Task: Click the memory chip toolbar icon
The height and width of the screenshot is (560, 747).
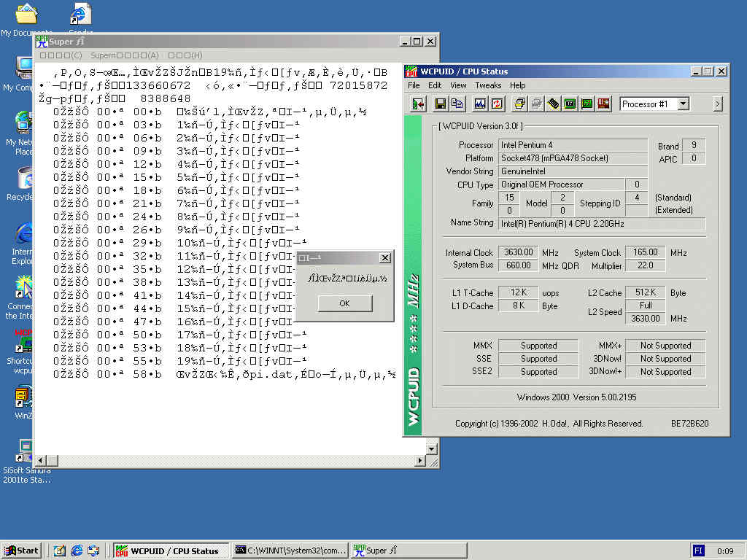Action: tap(554, 104)
